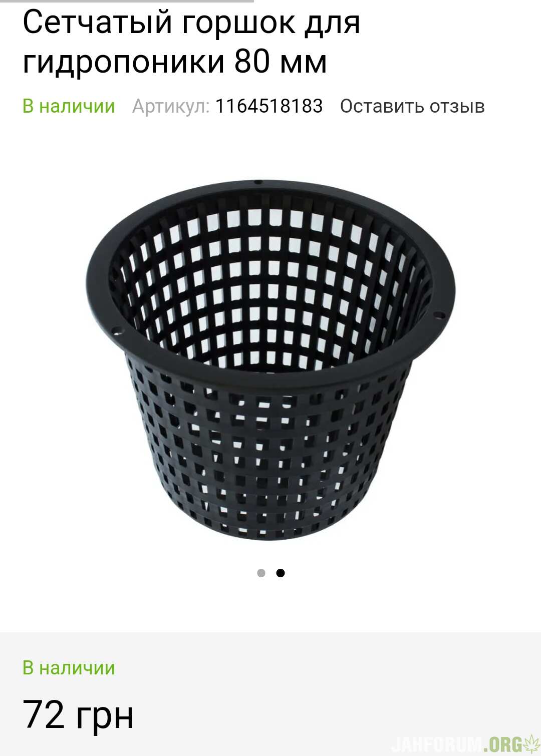
Task: Click the "72 грн" price
Action: coord(78,715)
